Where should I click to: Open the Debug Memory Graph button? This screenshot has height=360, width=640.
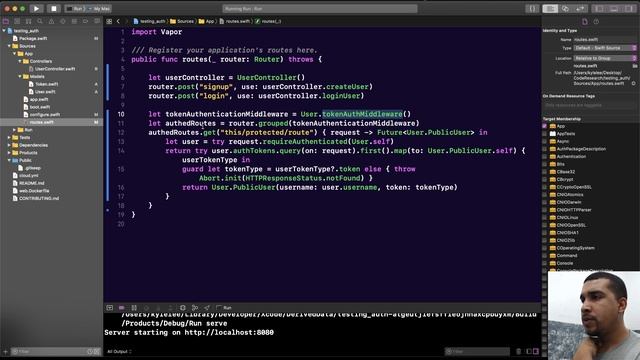click(x=195, y=308)
